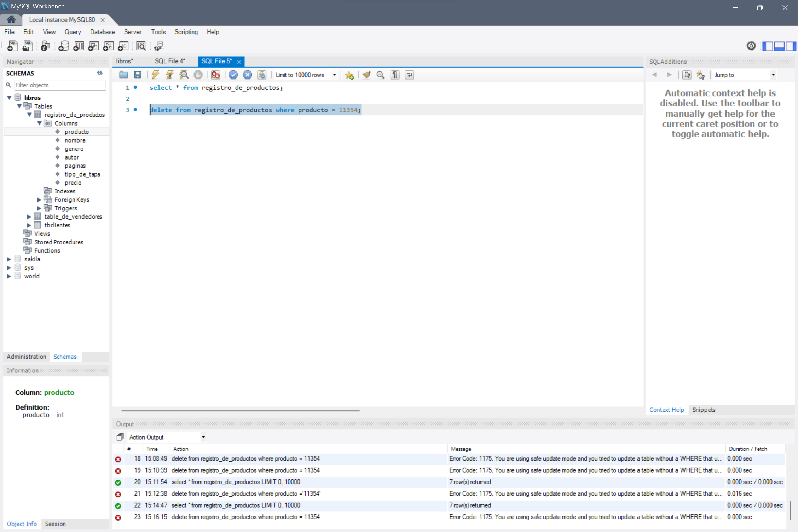Collapse the Columns node
This screenshot has width=798, height=532.
click(39, 123)
